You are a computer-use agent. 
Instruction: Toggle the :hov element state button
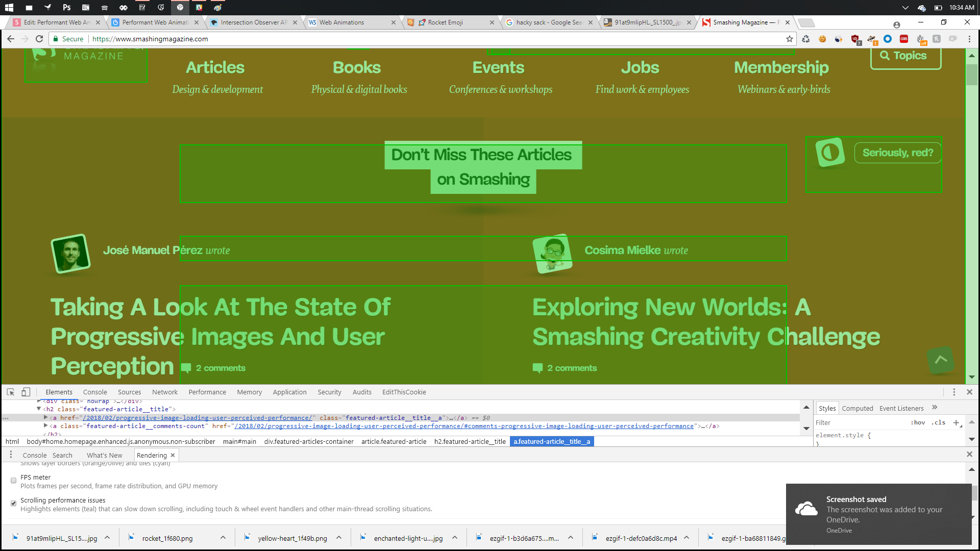click(x=918, y=422)
